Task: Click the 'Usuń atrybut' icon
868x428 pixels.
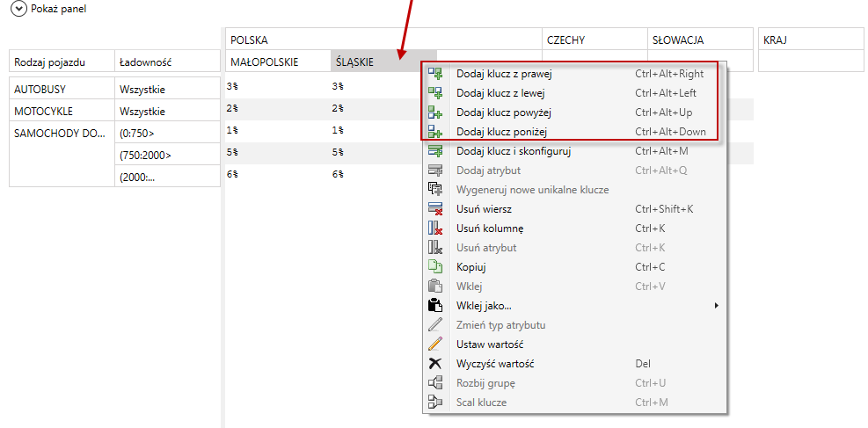Action: point(435,248)
